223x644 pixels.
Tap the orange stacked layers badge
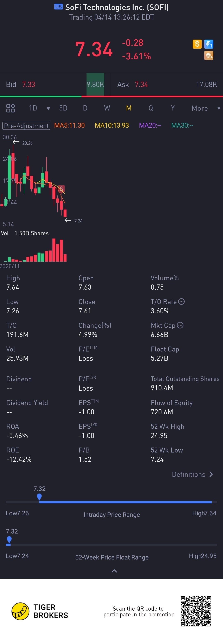pos(209,55)
